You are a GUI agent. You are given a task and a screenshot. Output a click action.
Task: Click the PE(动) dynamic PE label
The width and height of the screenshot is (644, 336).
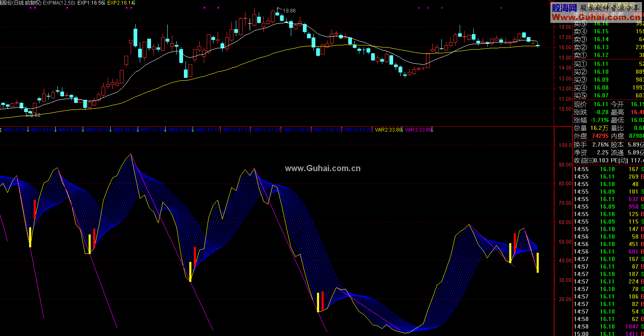[619, 160]
